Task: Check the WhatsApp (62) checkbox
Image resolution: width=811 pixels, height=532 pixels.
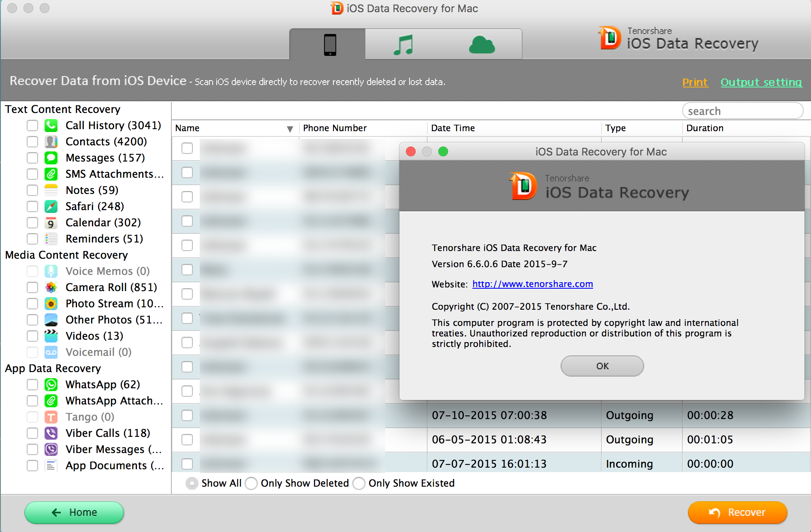Action: click(32, 385)
